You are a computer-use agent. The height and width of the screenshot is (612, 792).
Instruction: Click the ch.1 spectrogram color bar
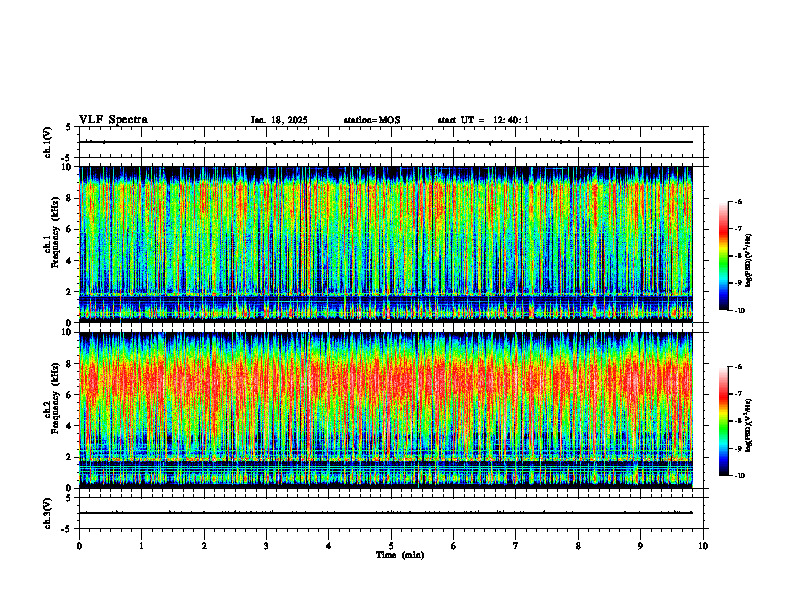723,256
